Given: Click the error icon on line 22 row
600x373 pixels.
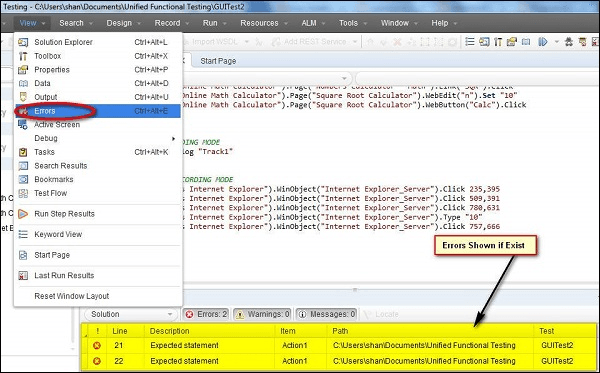Looking at the screenshot, I should point(97,361).
